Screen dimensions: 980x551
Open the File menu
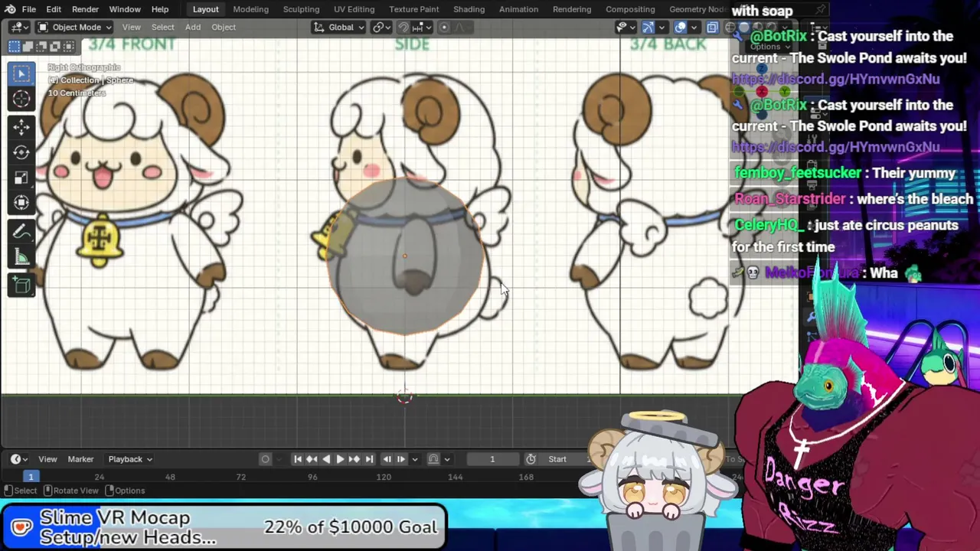coord(28,9)
